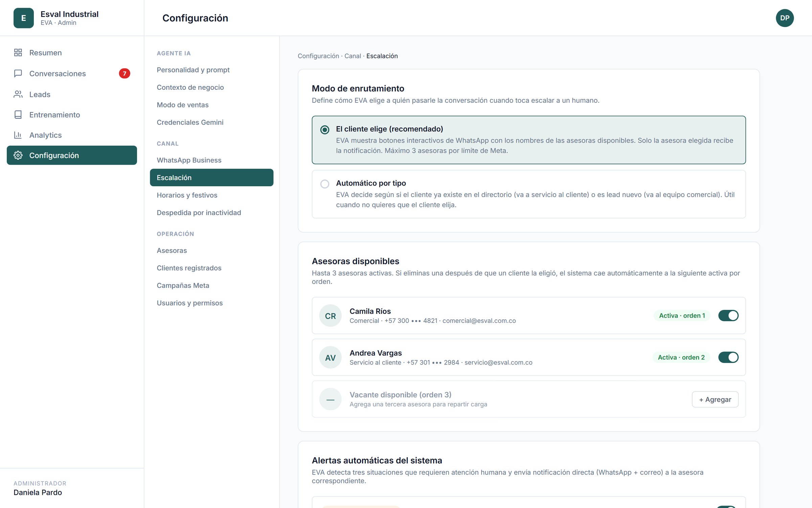This screenshot has height=508, width=812.
Task: Click Daniela Pardo administrator name
Action: point(38,492)
